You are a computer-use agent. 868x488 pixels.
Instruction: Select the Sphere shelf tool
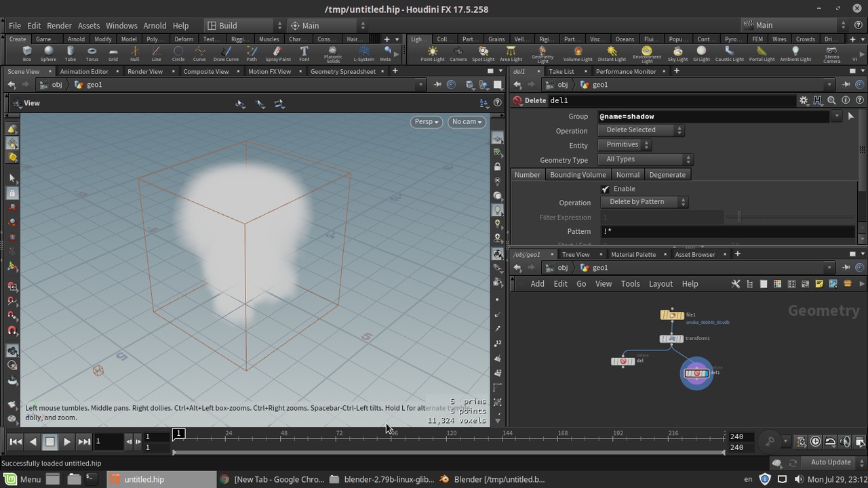[48, 54]
